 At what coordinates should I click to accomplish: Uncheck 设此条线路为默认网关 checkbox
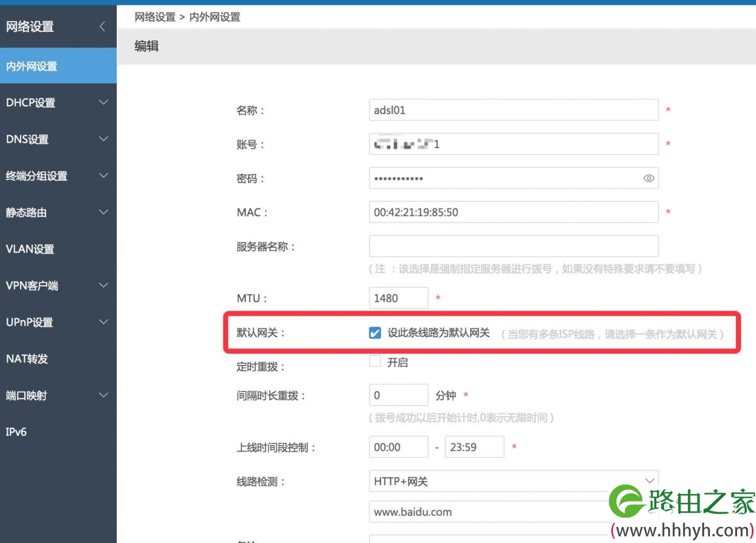374,333
